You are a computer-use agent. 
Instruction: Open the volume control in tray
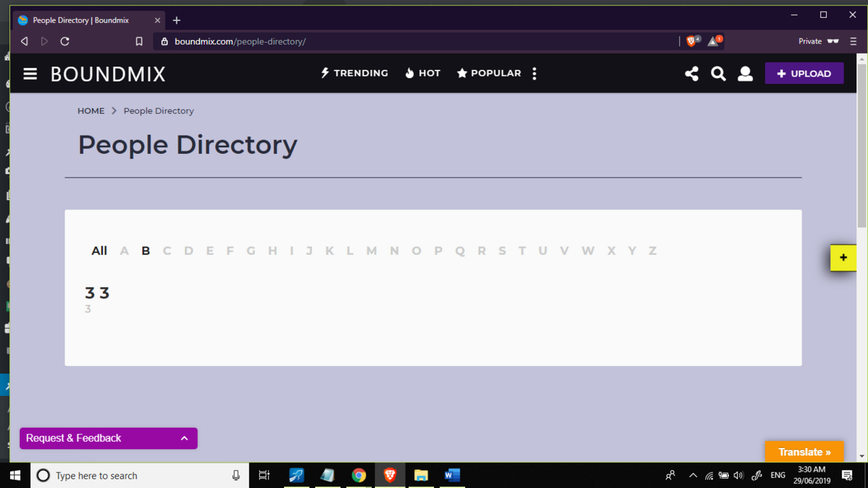coord(738,475)
